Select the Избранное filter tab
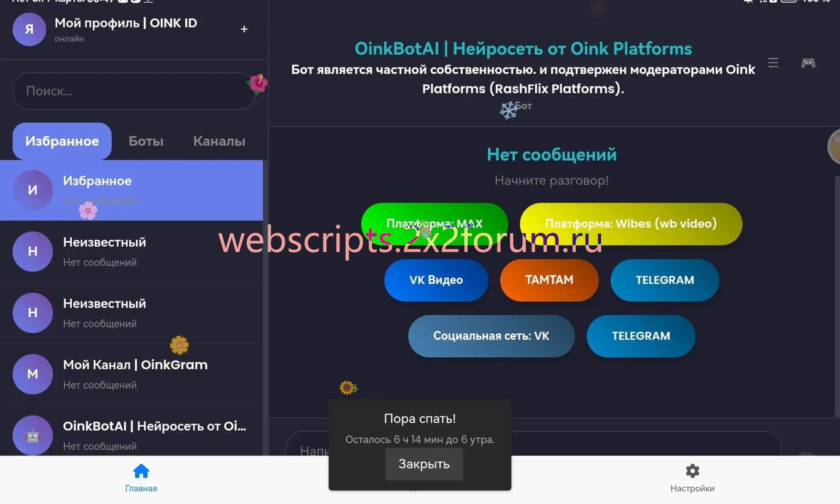 tap(62, 141)
